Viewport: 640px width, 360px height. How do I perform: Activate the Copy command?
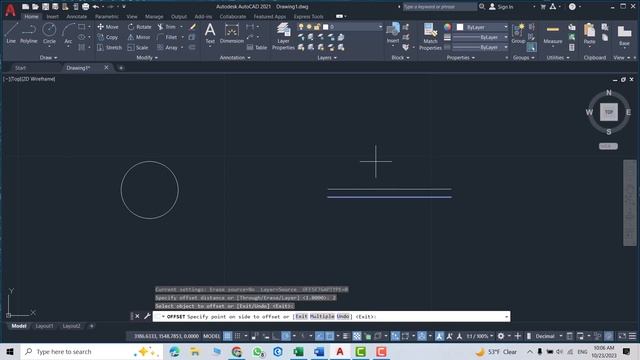pos(108,37)
